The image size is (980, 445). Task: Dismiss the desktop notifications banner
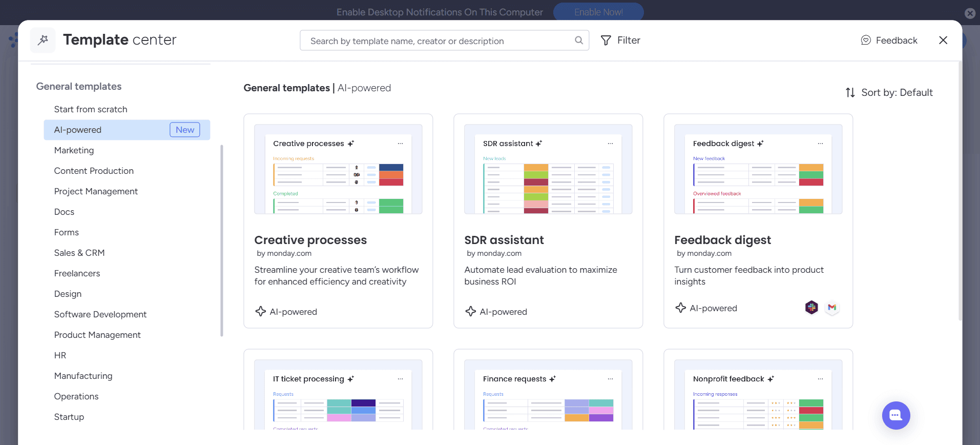970,13
